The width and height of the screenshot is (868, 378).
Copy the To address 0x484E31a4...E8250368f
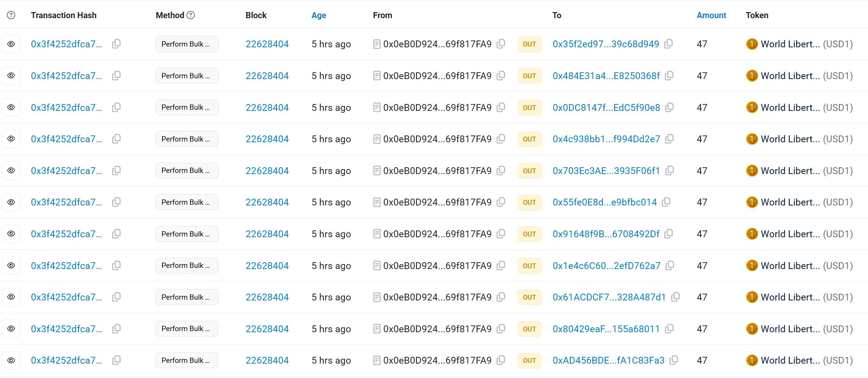coord(670,76)
